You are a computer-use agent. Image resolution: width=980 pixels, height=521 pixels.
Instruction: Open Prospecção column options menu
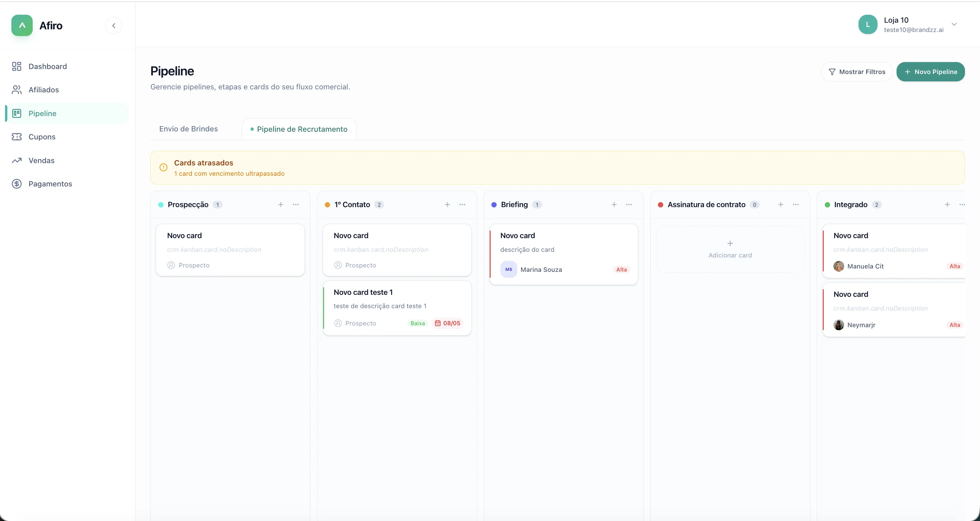coord(296,204)
